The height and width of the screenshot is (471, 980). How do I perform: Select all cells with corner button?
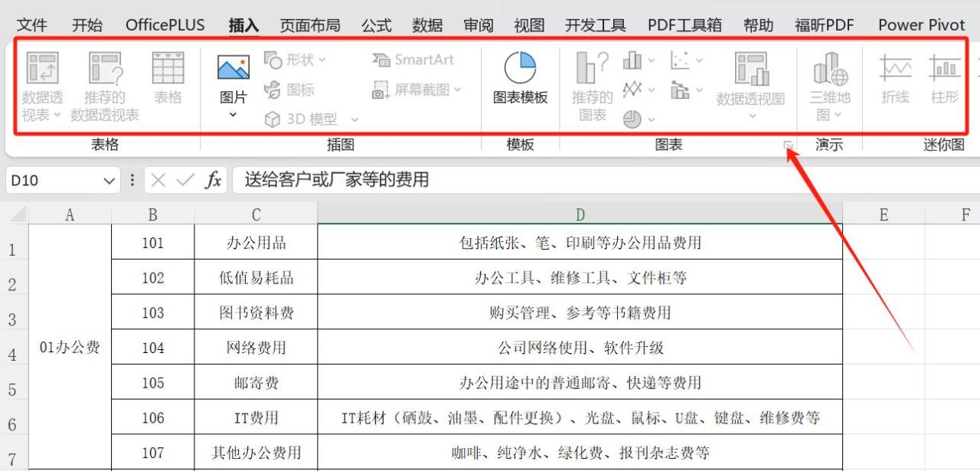(15, 214)
